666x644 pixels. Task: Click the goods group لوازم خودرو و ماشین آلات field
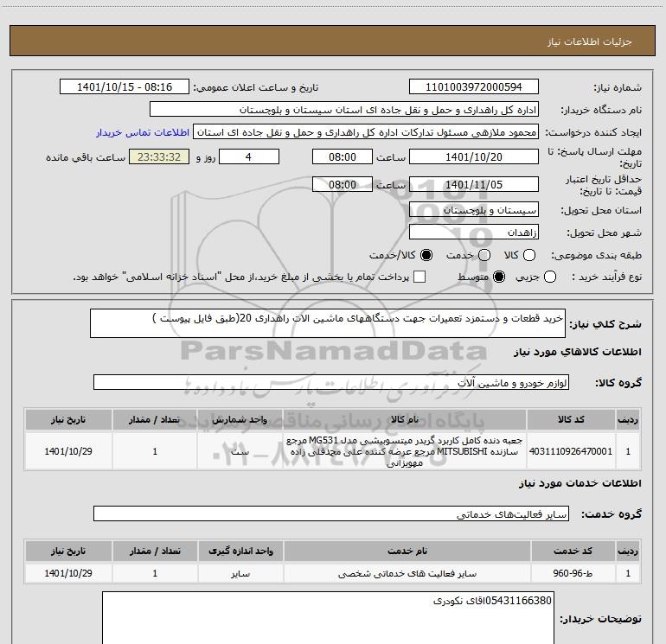pyautogui.click(x=331, y=382)
